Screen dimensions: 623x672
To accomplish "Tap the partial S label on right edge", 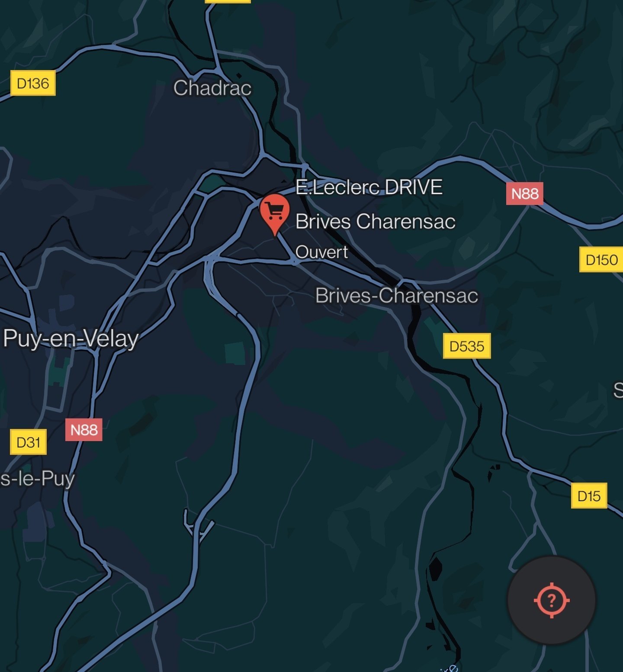I will [x=618, y=390].
